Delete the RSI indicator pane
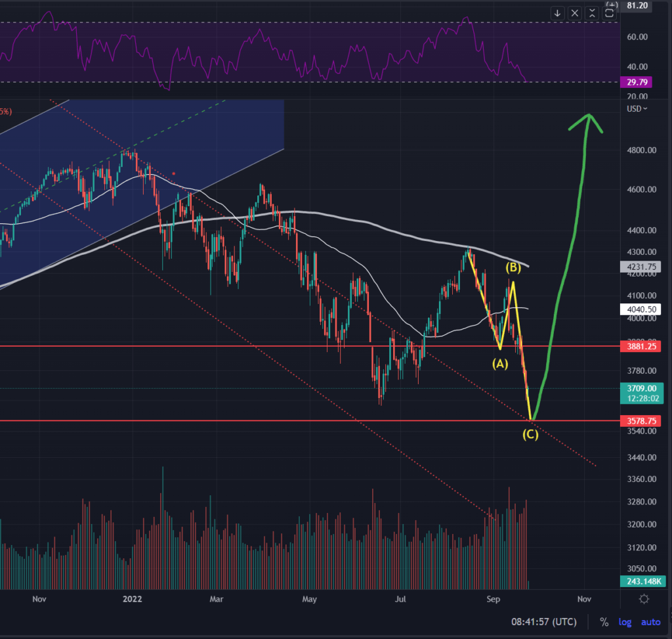This screenshot has height=639, width=672. (x=575, y=13)
